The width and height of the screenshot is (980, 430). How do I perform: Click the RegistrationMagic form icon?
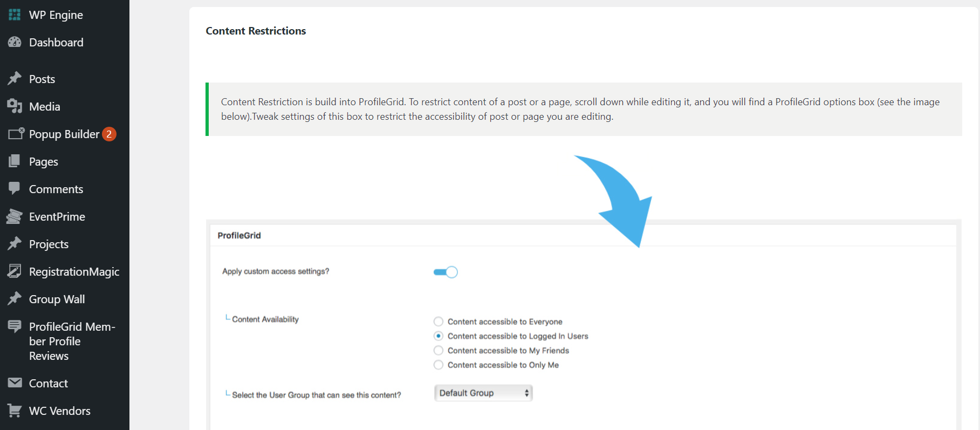[15, 271]
